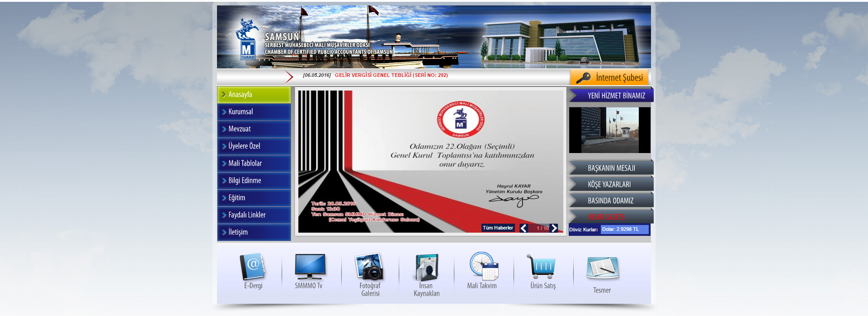Open the Ürün Satış shopping cart icon

point(541,266)
